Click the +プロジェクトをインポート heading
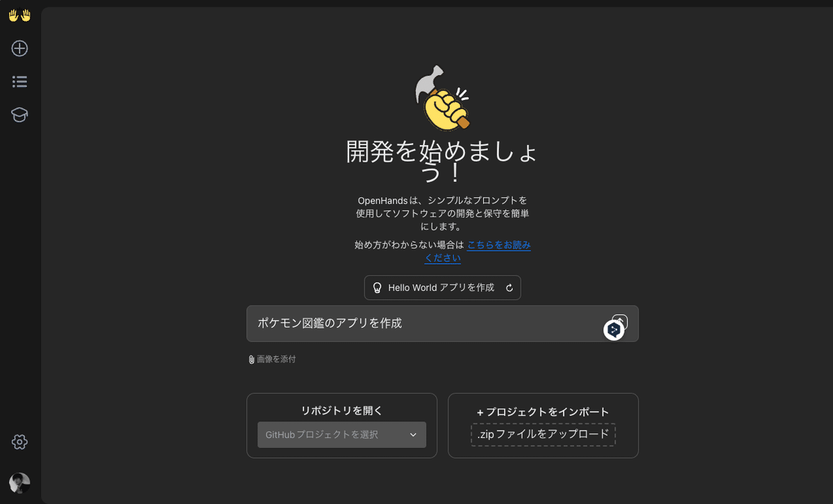 click(543, 412)
